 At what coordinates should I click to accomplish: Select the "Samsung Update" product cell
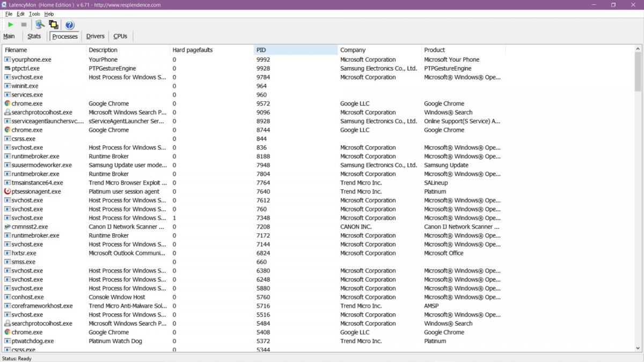click(446, 165)
